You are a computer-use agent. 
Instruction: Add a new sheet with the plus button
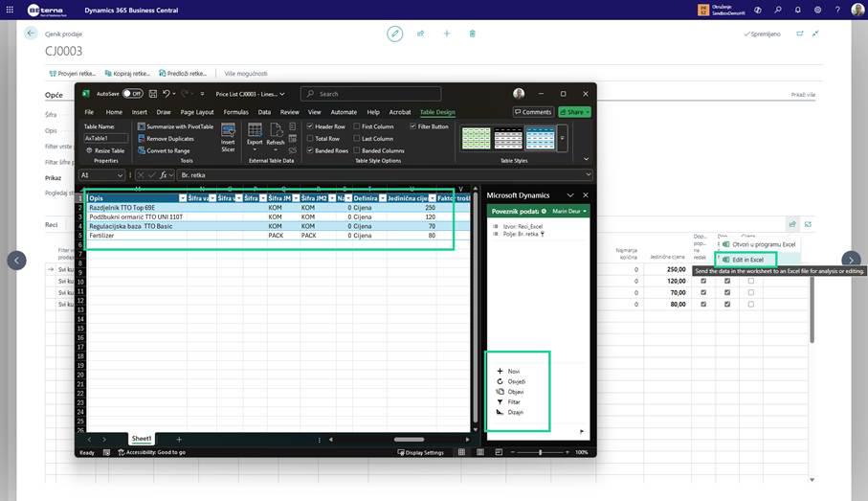click(x=179, y=440)
